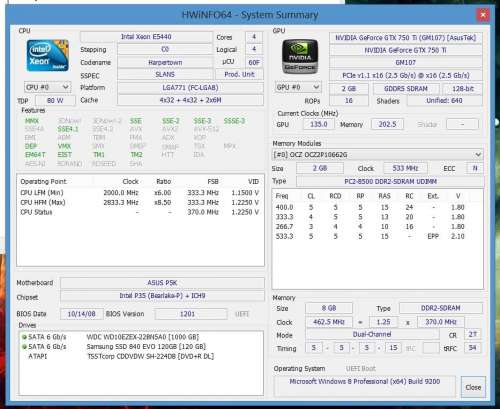The image size is (500, 409).
Task: Click the ASUS P5K motherboard field
Action: pyautogui.click(x=162, y=283)
